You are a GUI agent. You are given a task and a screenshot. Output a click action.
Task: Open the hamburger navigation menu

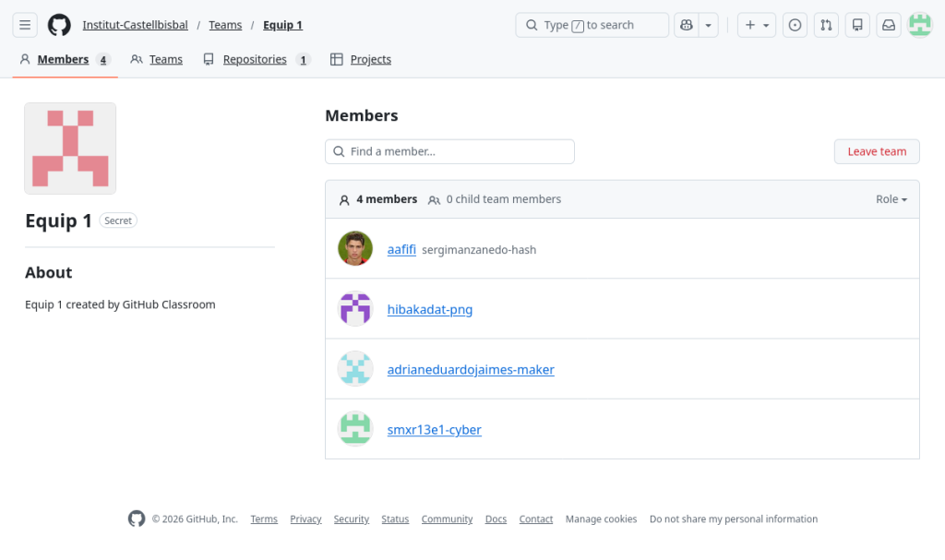25,25
